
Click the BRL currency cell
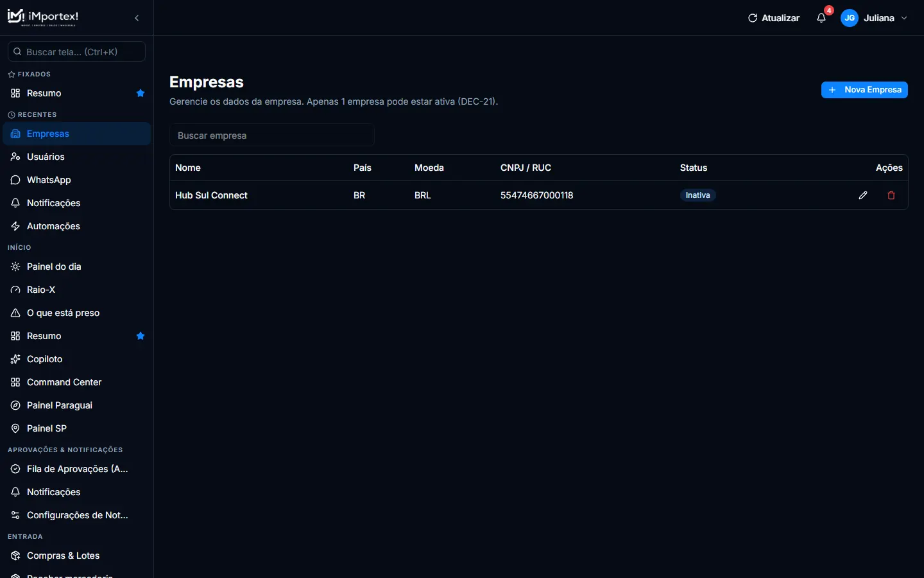click(x=423, y=195)
